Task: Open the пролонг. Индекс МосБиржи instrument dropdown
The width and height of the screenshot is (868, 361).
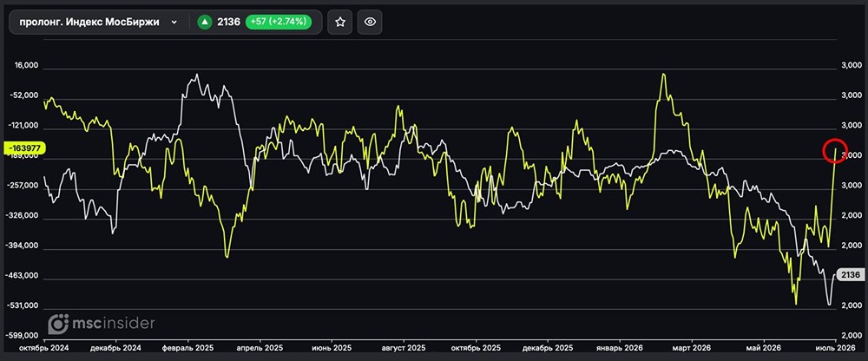Action: [x=99, y=23]
